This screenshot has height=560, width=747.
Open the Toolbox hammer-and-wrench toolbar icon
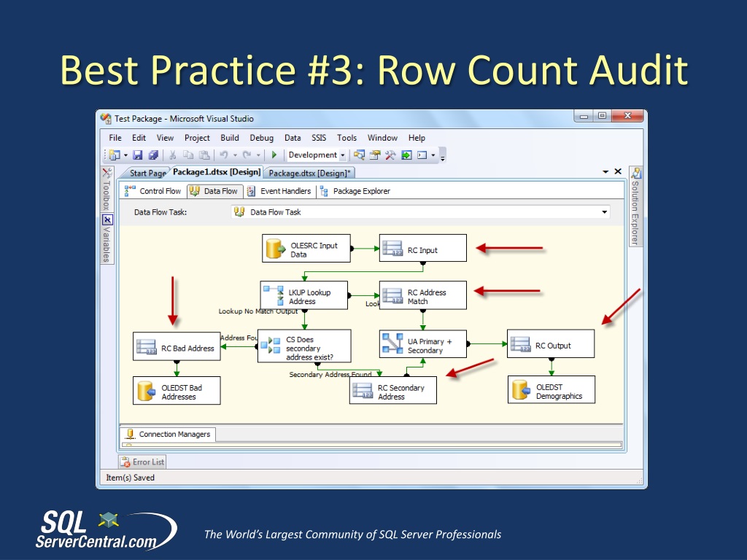click(390, 155)
